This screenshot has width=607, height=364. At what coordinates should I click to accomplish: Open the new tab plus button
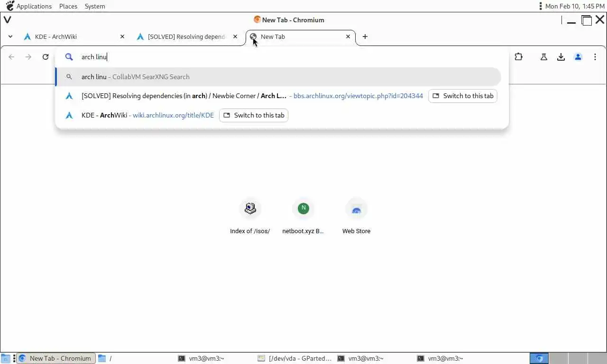click(x=365, y=36)
